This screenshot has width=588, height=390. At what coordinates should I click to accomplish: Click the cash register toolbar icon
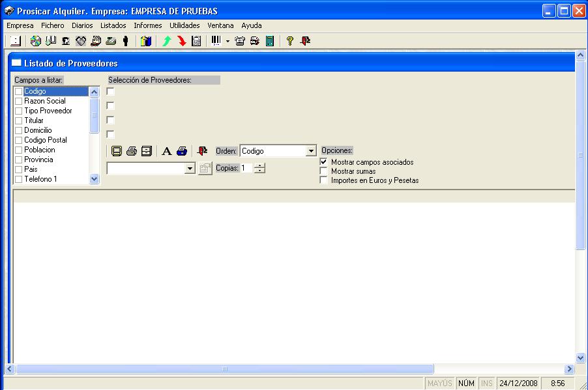[111, 41]
